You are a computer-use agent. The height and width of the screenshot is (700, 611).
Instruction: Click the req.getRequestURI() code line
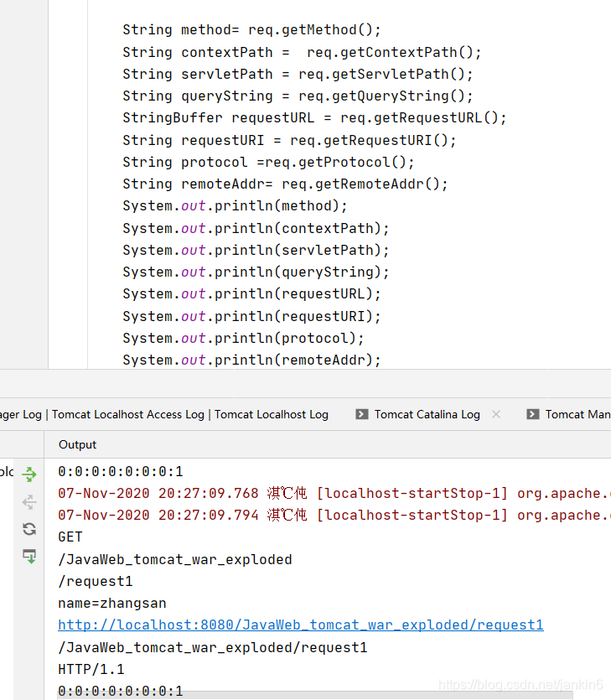290,140
